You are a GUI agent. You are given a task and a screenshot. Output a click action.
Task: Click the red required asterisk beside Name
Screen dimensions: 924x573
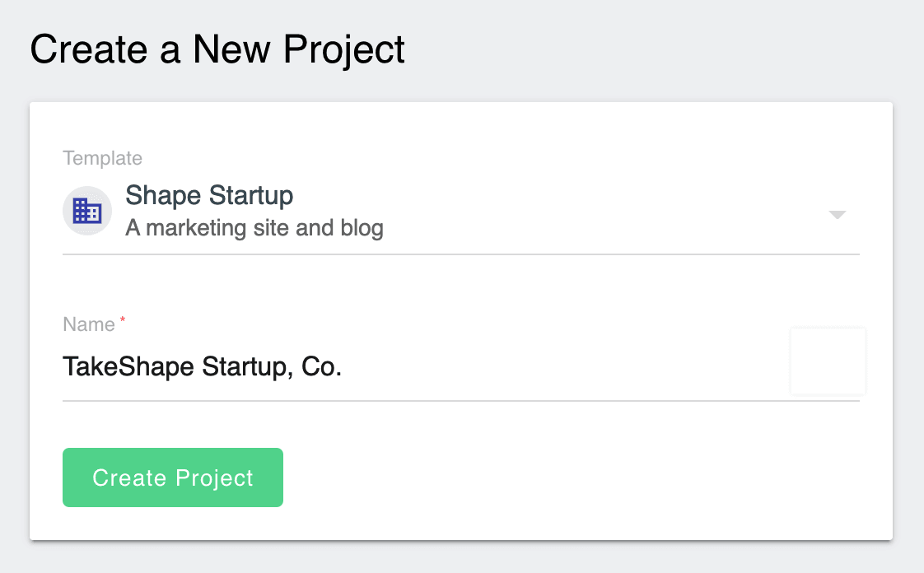tap(123, 319)
